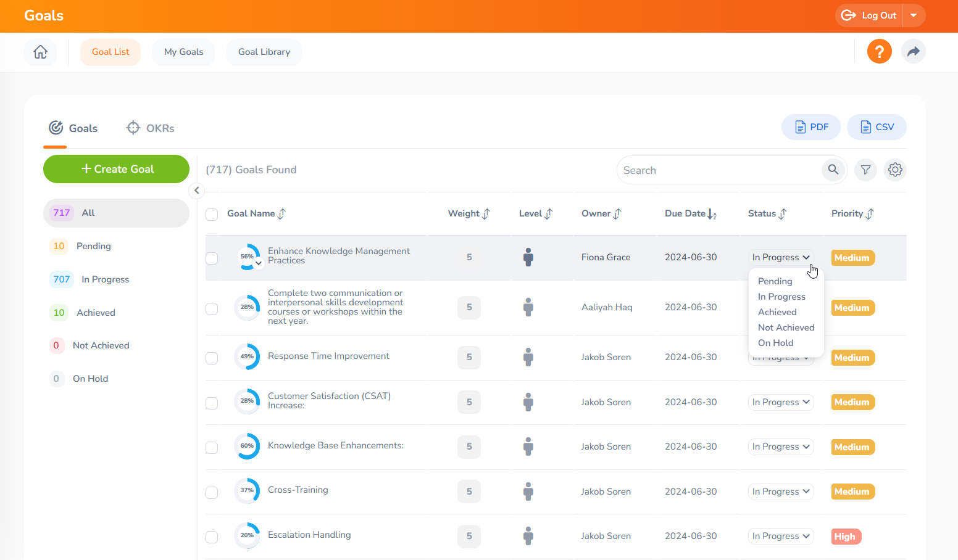This screenshot has height=560, width=958.
Task: Open the filter funnel icon
Action: tap(866, 170)
